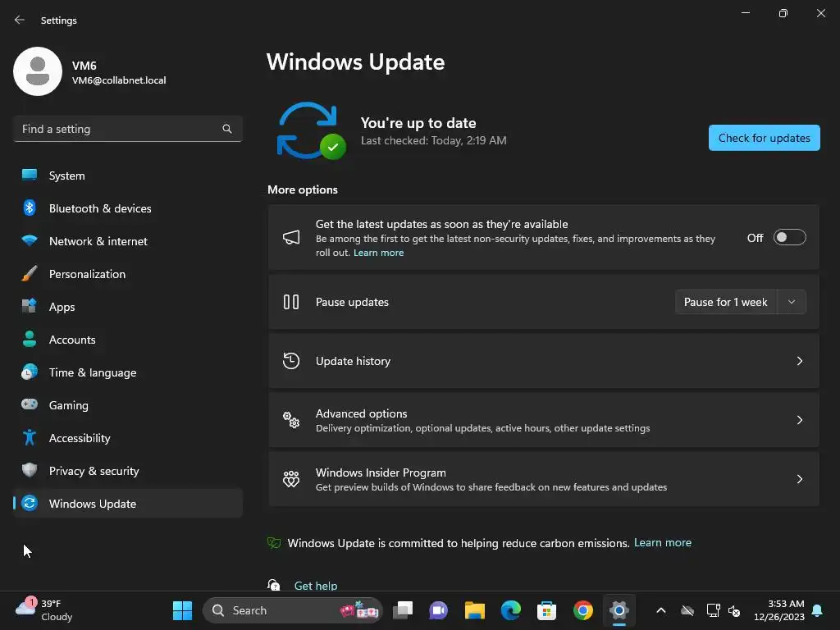The width and height of the screenshot is (840, 630).
Task: Click the Privacy & security shield icon
Action: (30, 470)
